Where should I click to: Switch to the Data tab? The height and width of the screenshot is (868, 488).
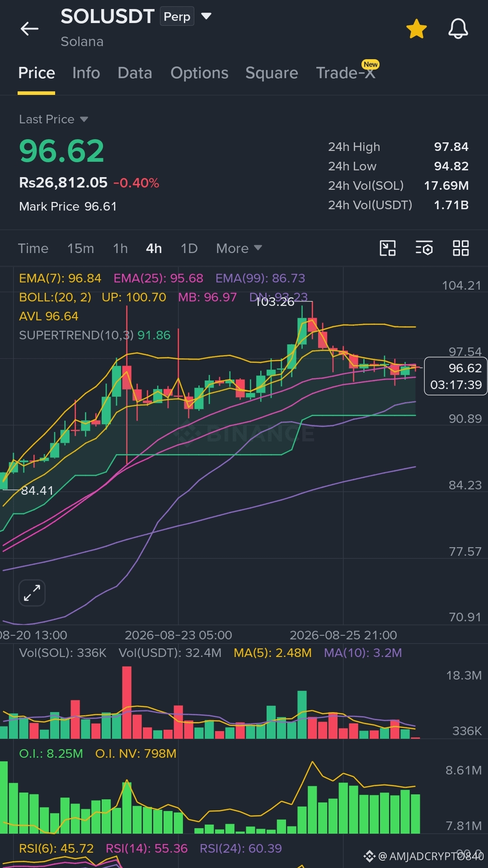pos(135,73)
